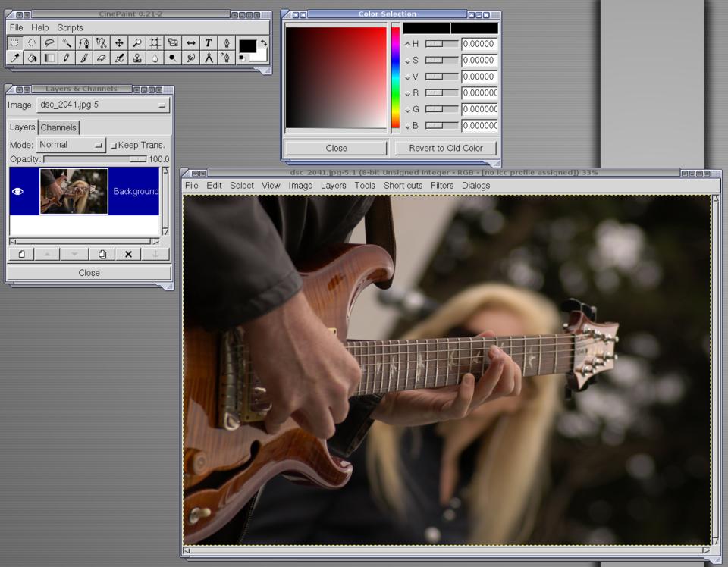Select the Rectangular Select tool
Screen dimensions: 728x567
click(14, 43)
